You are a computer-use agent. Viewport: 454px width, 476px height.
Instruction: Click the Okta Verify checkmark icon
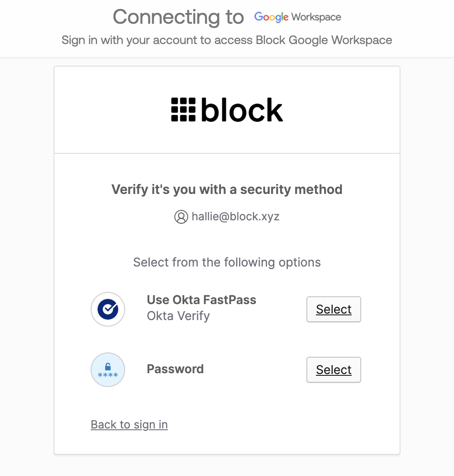[108, 309]
